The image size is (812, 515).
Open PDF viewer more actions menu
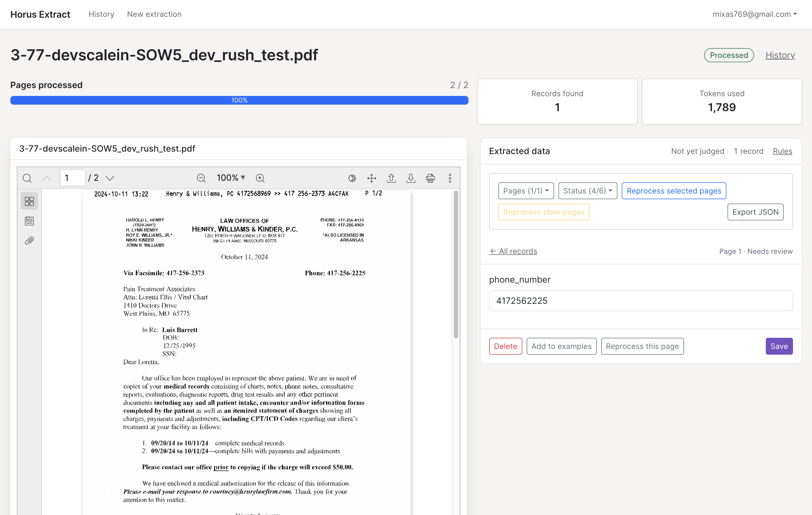(x=450, y=178)
